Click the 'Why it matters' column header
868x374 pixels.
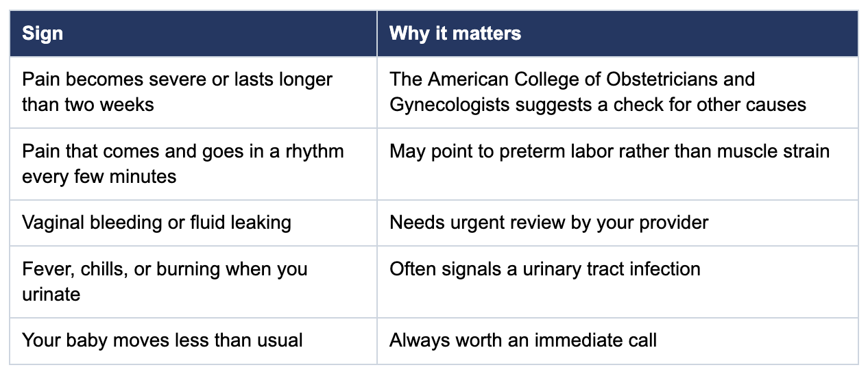[x=618, y=34]
